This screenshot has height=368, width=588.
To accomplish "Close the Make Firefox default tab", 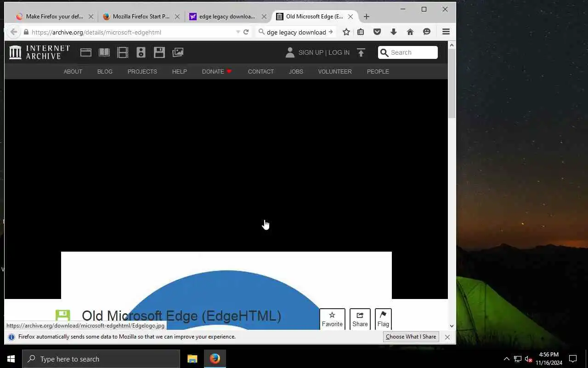I will tap(91, 17).
